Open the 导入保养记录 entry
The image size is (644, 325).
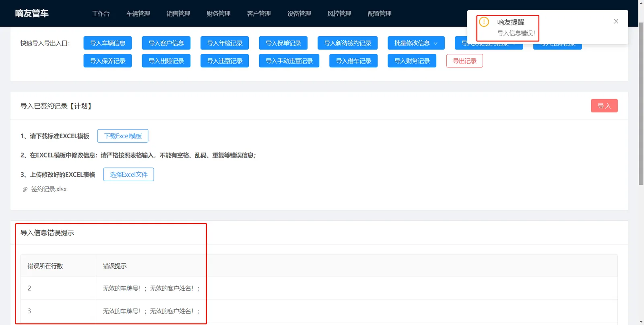[x=107, y=61]
